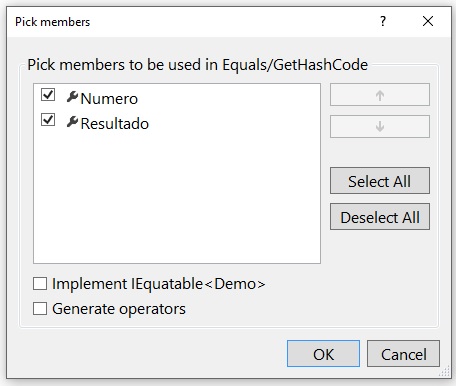This screenshot has width=459, height=386.
Task: Close the Pick members dialog with X
Action: pyautogui.click(x=428, y=21)
